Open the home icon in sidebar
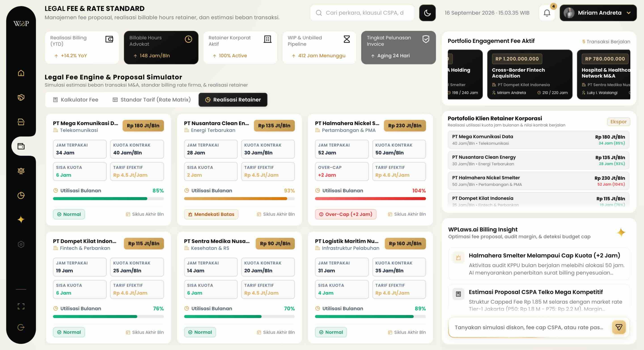 pyautogui.click(x=21, y=73)
